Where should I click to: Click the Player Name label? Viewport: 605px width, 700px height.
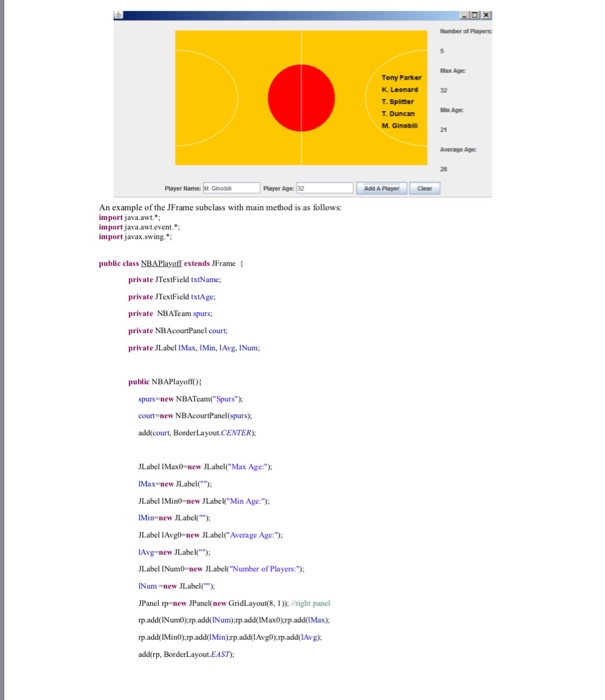tap(183, 188)
